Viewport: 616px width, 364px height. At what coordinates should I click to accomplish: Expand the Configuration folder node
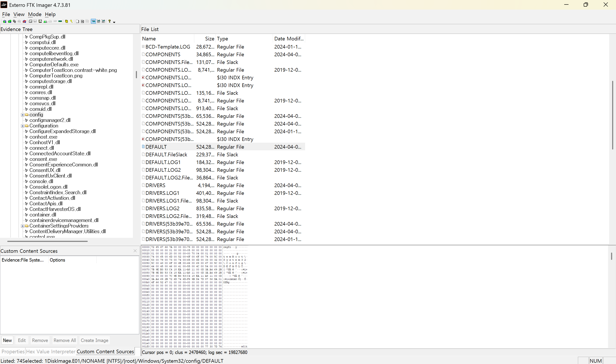pyautogui.click(x=22, y=126)
